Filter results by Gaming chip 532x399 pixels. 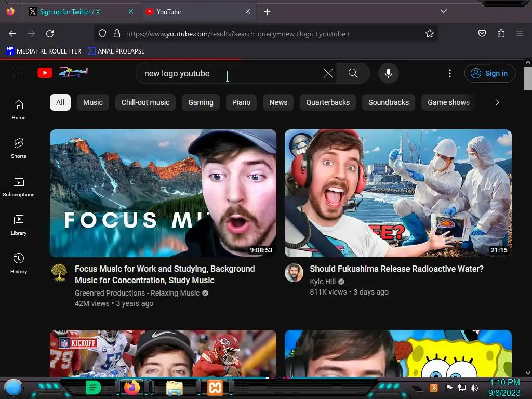tap(201, 102)
